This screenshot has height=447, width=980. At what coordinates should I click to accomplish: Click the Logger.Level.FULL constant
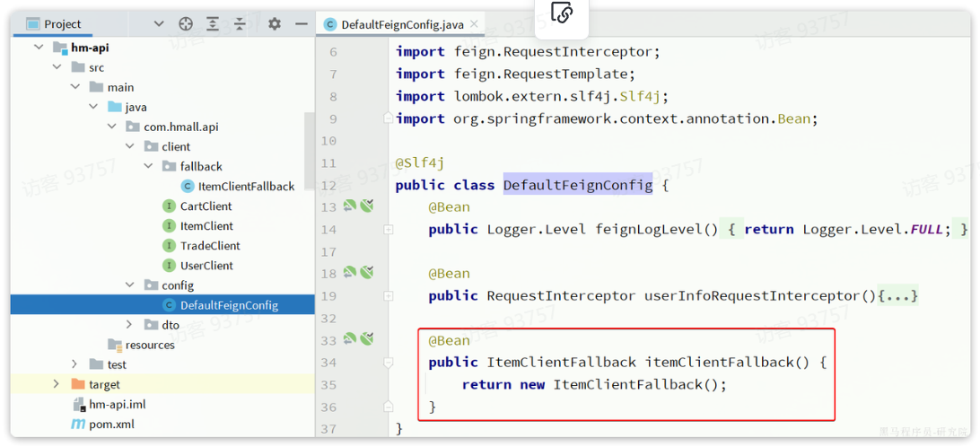pyautogui.click(x=872, y=230)
